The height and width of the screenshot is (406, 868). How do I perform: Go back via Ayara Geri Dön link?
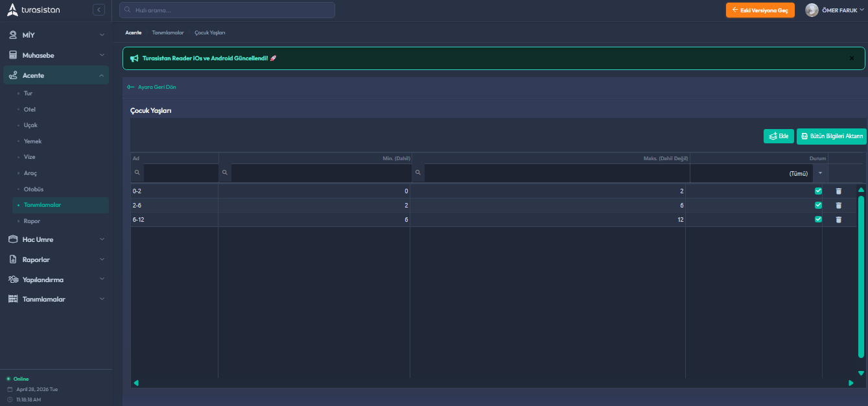pos(152,87)
